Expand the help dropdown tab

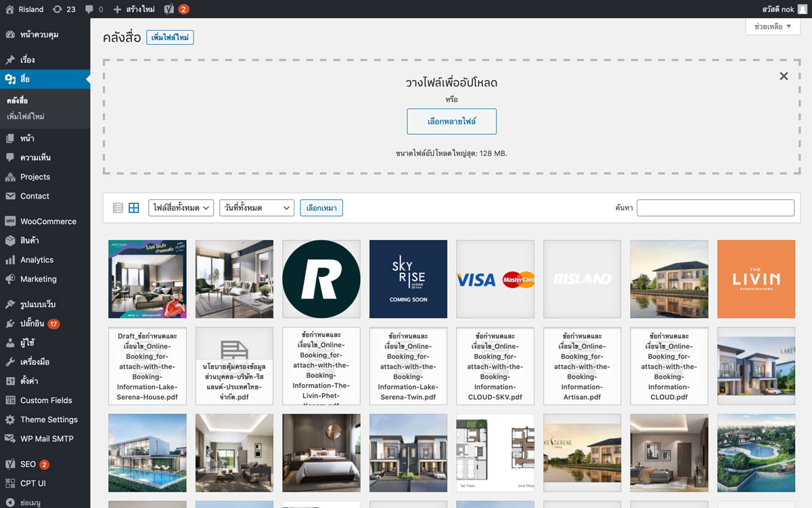coord(772,26)
